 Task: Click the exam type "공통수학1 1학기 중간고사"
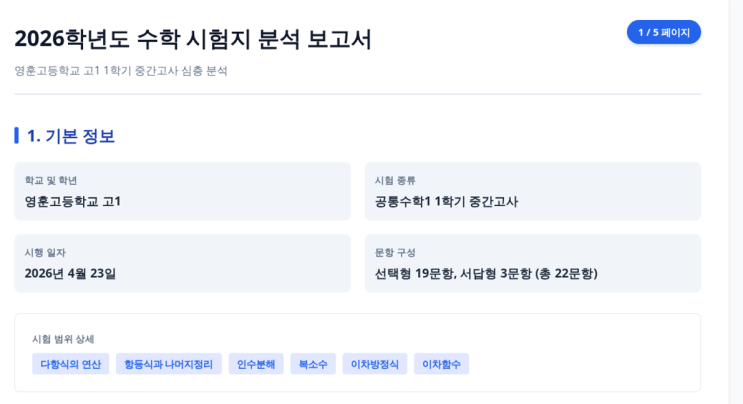pyautogui.click(x=446, y=201)
